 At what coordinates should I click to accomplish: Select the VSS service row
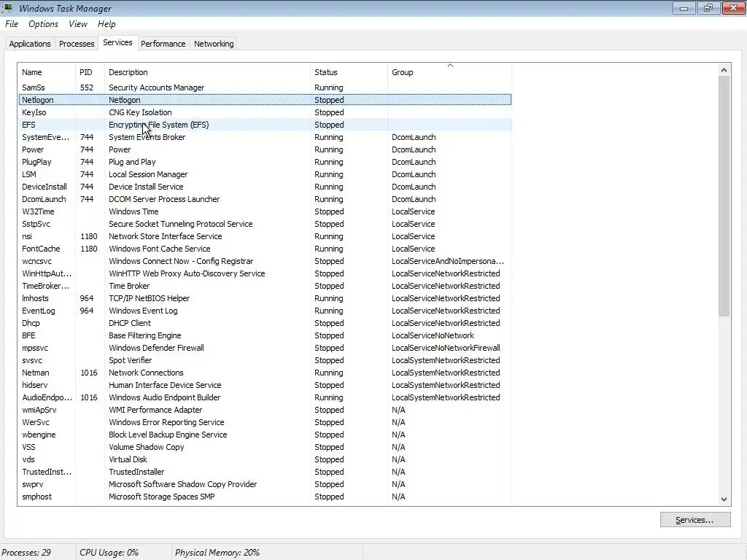[265, 447]
